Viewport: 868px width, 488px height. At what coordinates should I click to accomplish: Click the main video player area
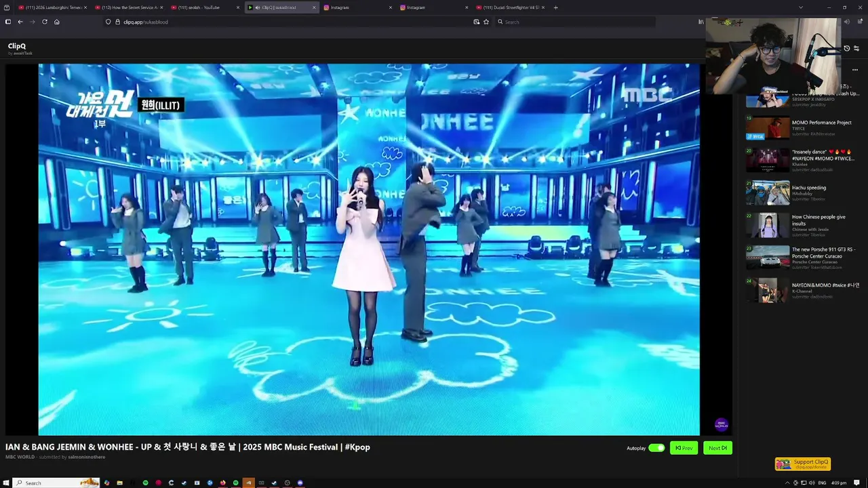[369, 249]
